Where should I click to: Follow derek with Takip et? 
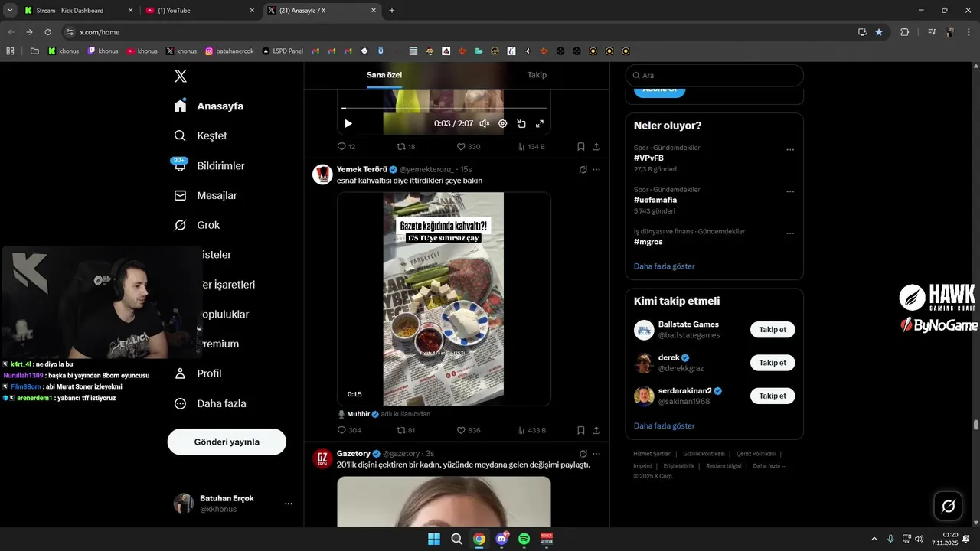click(773, 363)
